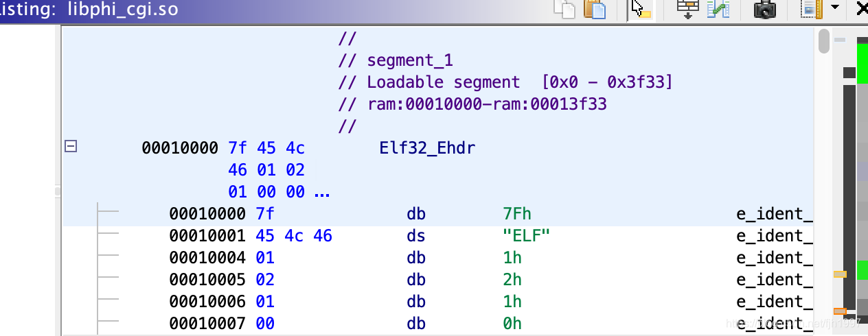Open the listing field formatter icon

[687, 9]
